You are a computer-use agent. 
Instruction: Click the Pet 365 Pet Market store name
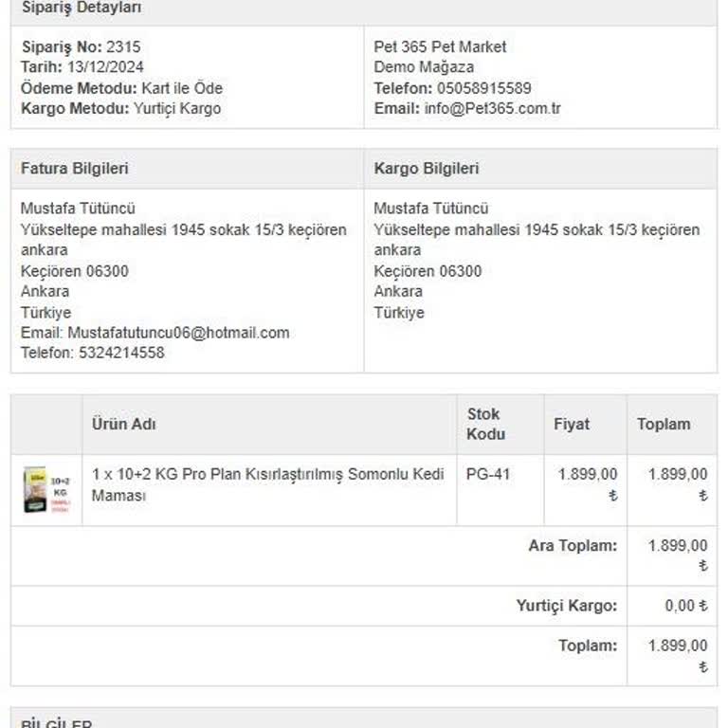click(x=440, y=46)
